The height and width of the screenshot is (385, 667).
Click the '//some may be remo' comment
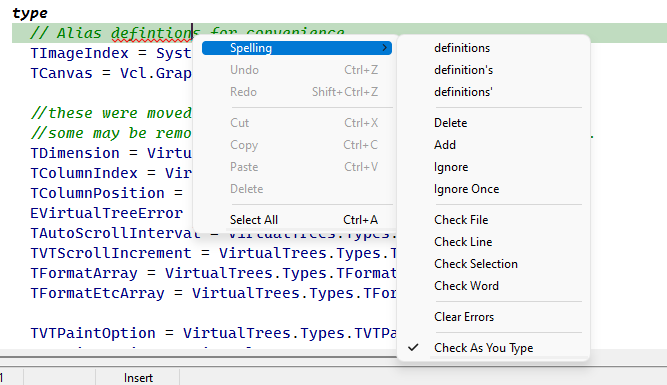[111, 133]
